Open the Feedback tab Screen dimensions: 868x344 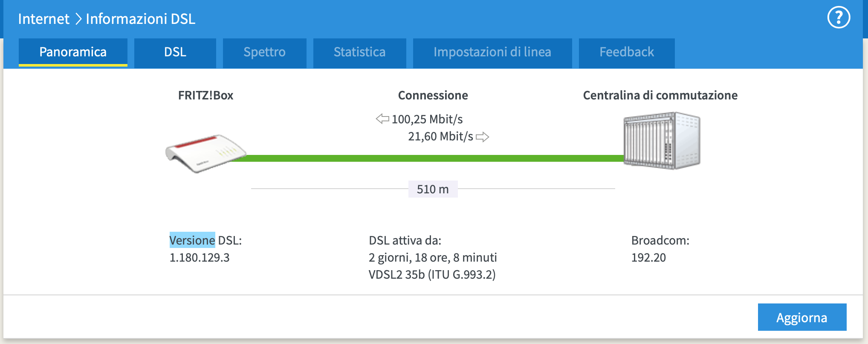[x=627, y=52]
